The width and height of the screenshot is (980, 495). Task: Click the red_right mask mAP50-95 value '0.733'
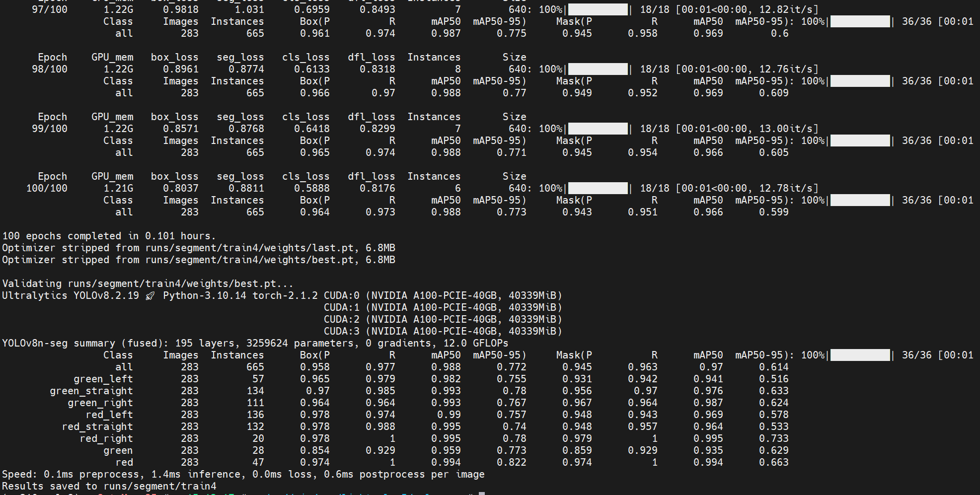coord(774,438)
